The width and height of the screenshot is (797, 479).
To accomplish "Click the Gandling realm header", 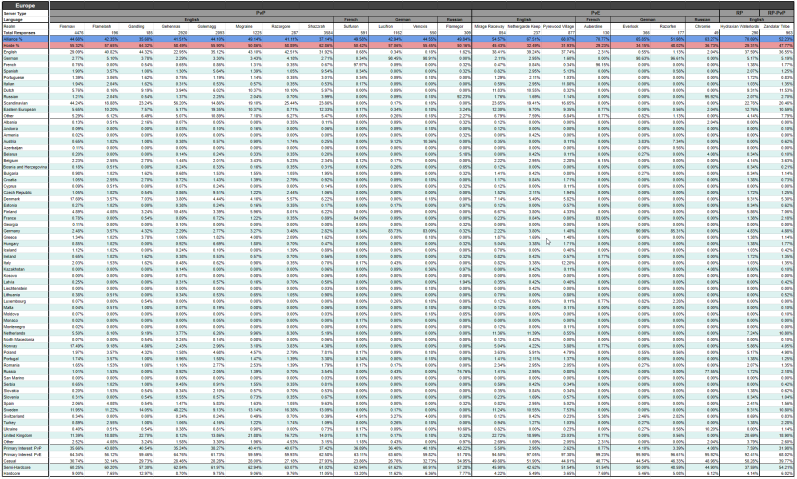I will click(136, 26).
